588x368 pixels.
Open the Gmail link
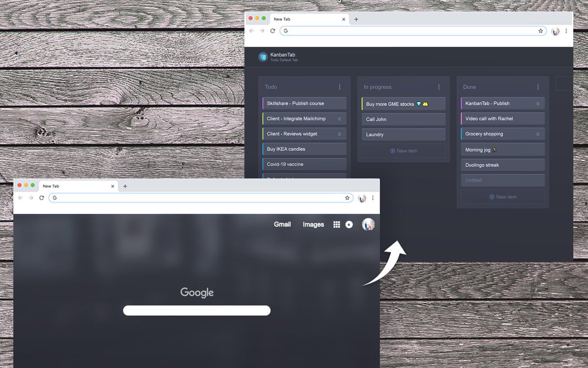coord(282,224)
